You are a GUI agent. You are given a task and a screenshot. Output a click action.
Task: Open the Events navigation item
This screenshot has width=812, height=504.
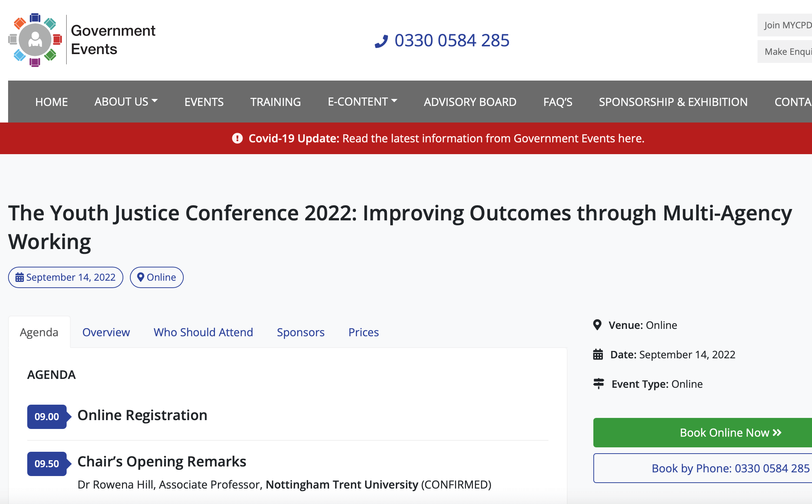pos(204,102)
